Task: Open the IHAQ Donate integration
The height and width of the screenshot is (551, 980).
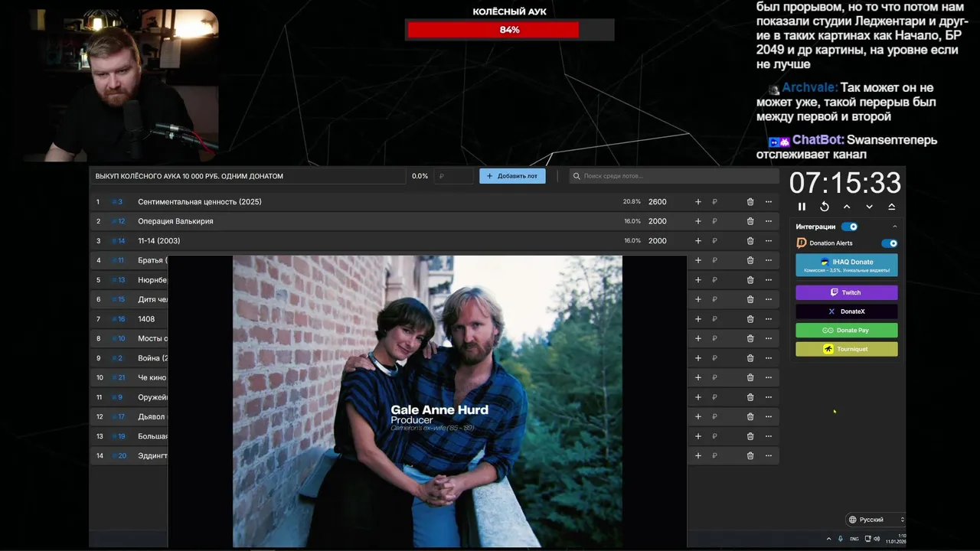Action: tap(847, 265)
